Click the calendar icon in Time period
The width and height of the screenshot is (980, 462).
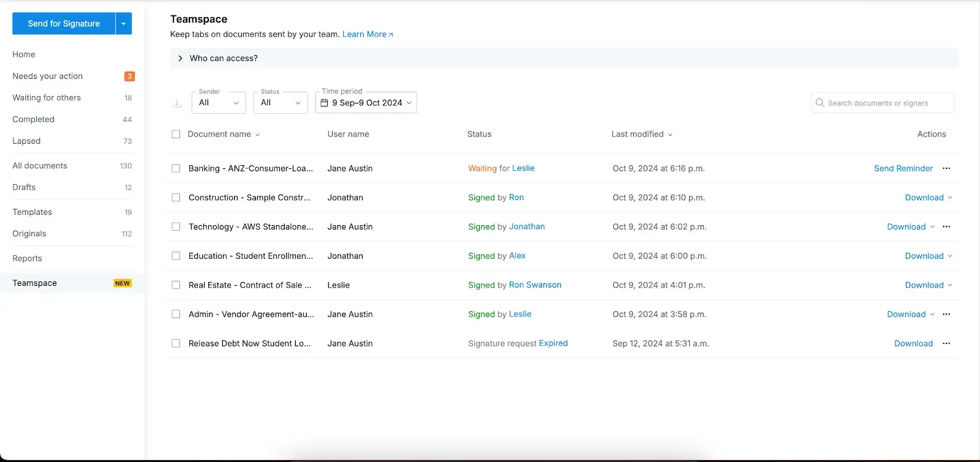[x=325, y=103]
